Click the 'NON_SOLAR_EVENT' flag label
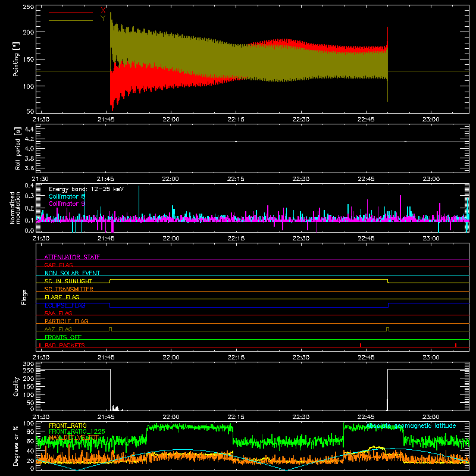This screenshot has width=476, height=476. (x=72, y=273)
